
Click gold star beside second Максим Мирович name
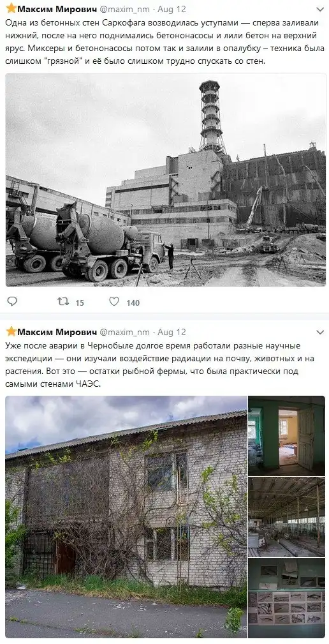pyautogui.click(x=11, y=331)
